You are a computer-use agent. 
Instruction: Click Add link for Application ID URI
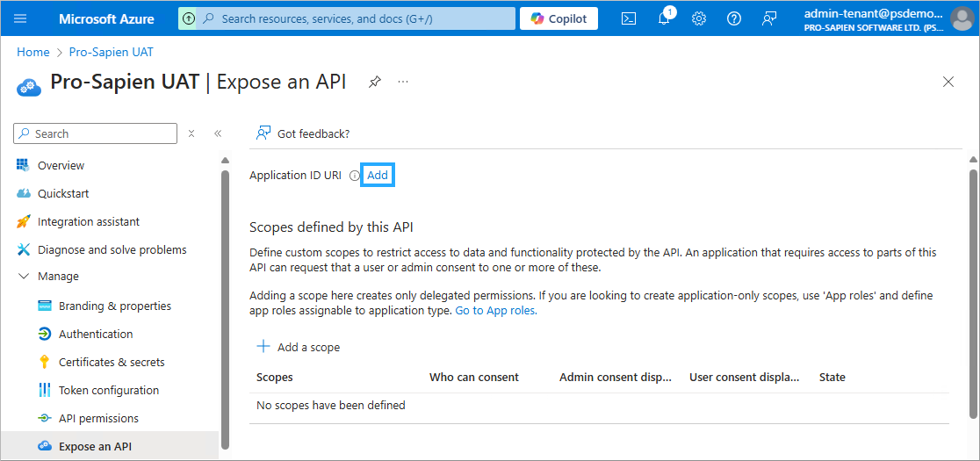tap(378, 176)
